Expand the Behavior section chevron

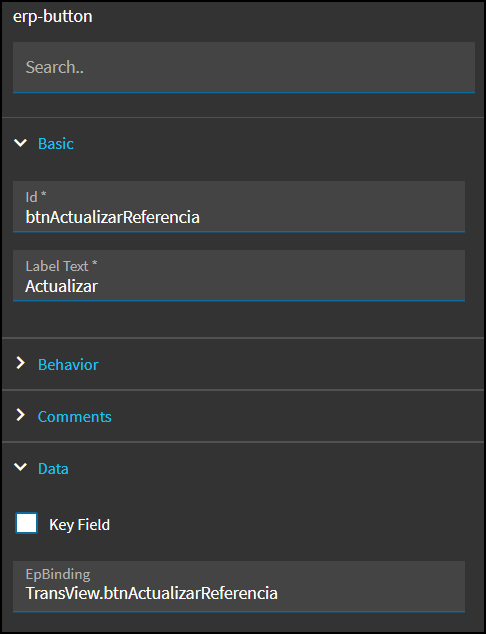[x=20, y=363]
